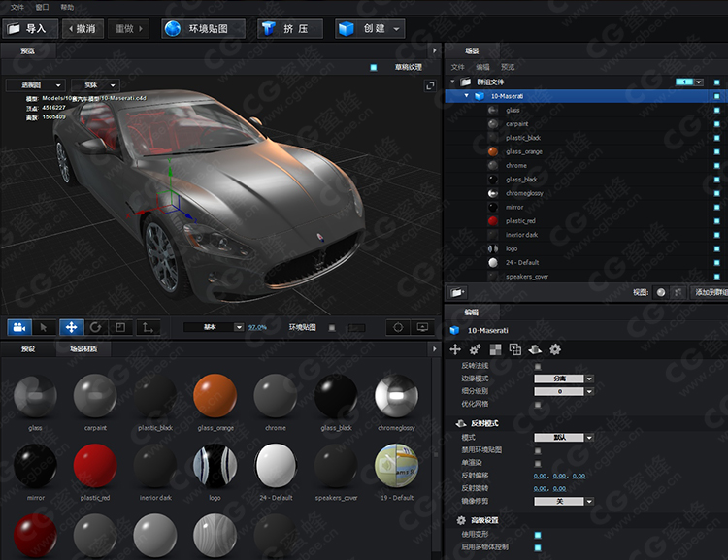Open the 窗口 menu
Screen dimensions: 728x560
(x=43, y=7)
